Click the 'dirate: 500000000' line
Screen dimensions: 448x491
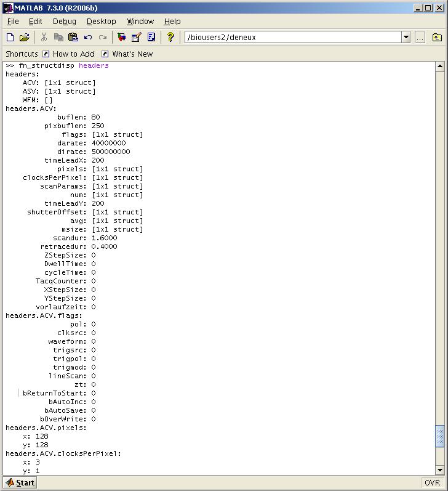coord(94,152)
